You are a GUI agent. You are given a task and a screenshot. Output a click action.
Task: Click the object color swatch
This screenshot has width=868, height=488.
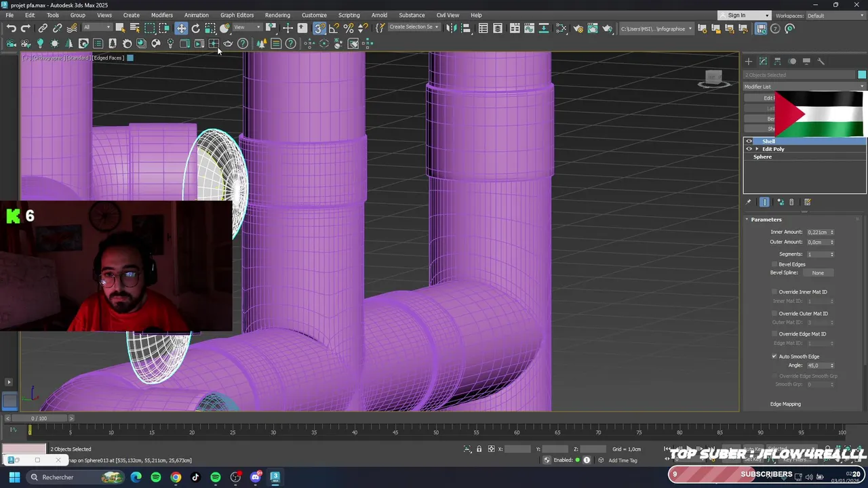[x=862, y=75]
